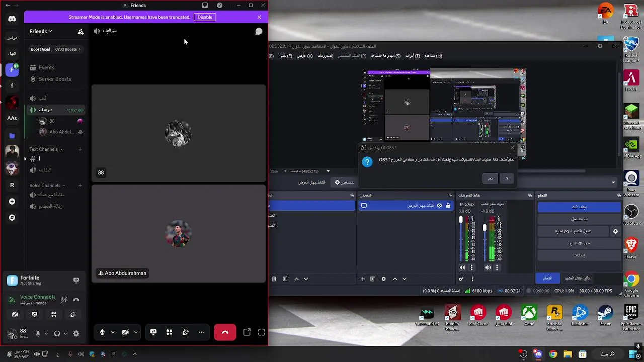Add a source with plus icon in OBS
Screen dimensions: 644x362
(x=363, y=279)
